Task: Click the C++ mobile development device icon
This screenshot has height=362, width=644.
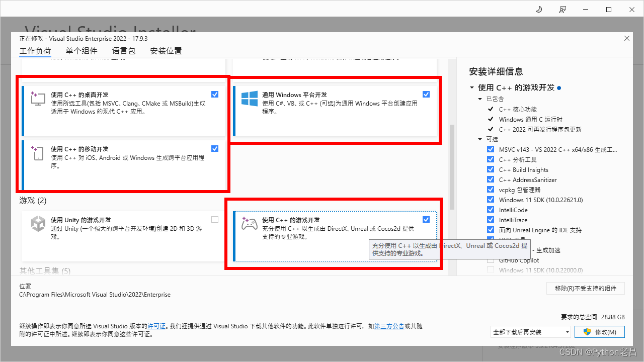Action: tap(38, 153)
